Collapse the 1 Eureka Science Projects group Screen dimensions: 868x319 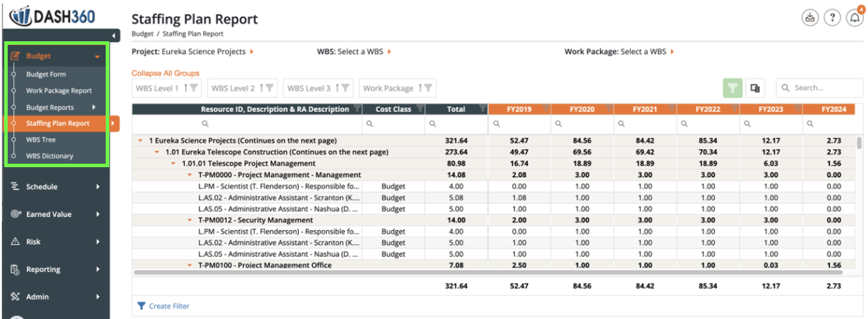point(141,141)
